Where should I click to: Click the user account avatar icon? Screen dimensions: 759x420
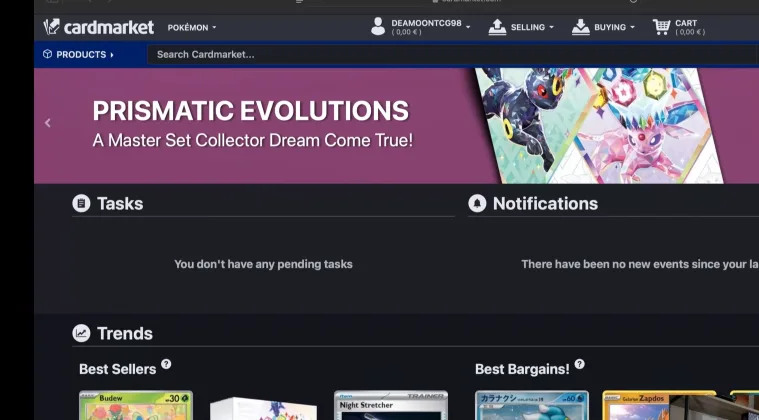pos(378,27)
